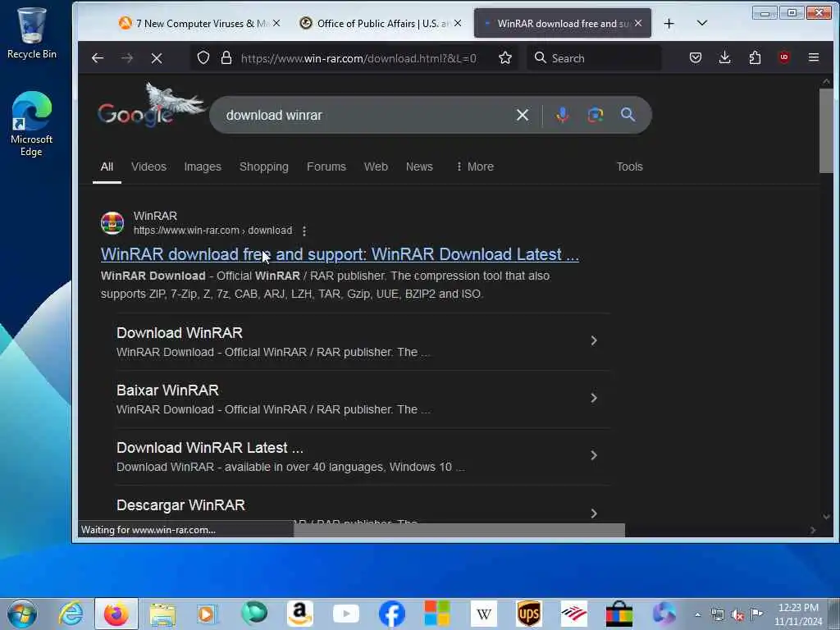Open File Explorer from taskbar
840x630 pixels.
162,614
